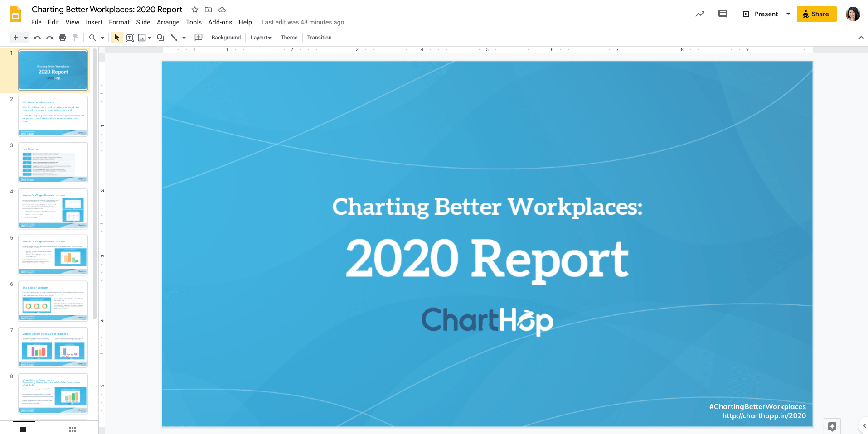Open the Layout dropdown
This screenshot has height=434, width=868.
point(260,38)
